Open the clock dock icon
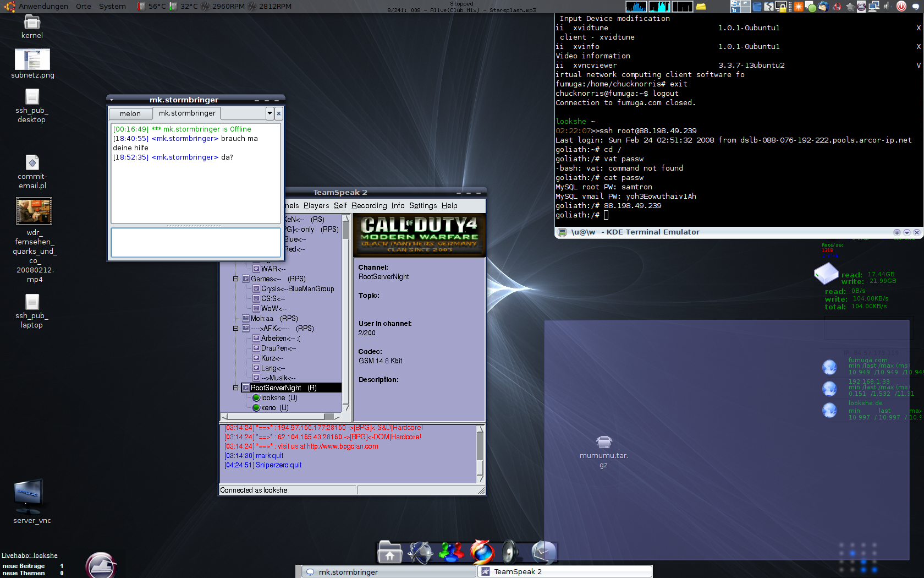The image size is (924, 578). (544, 552)
